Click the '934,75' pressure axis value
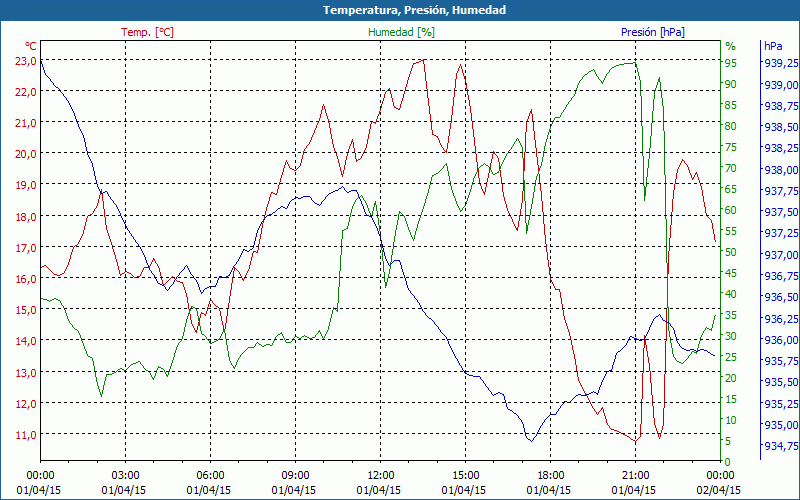Image resolution: width=800 pixels, height=500 pixels. 781,446
